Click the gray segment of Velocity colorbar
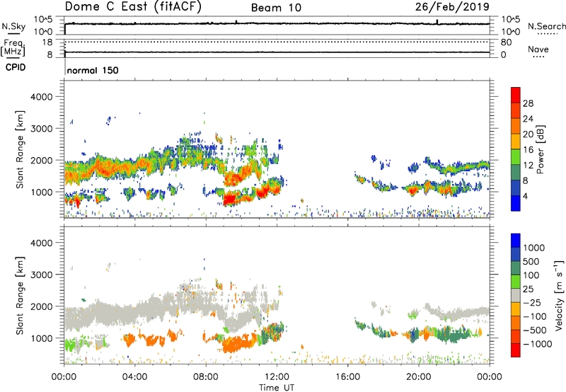This screenshot has width=566, height=392. point(516,295)
